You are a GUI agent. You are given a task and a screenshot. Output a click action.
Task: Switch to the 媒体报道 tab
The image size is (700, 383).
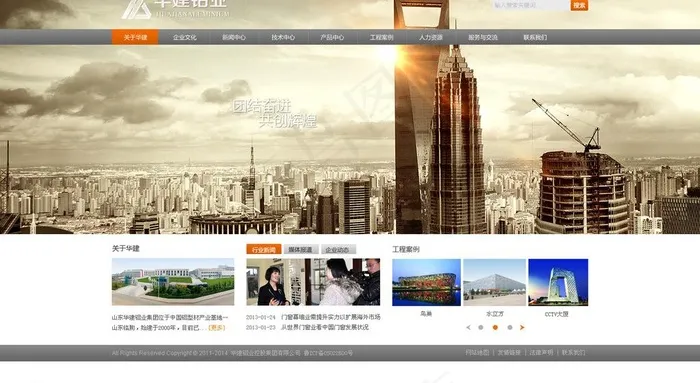[x=300, y=250]
